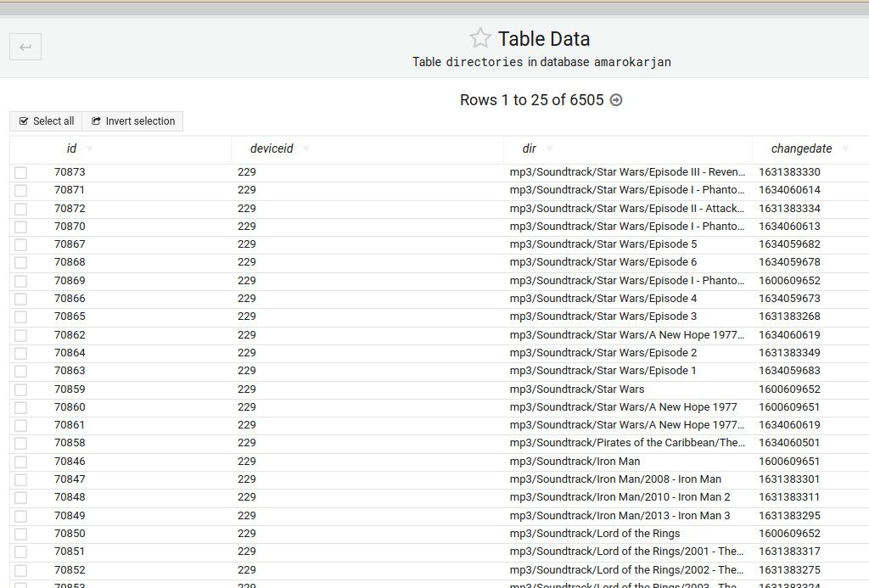The height and width of the screenshot is (588, 869).
Task: Tick the checkbox for row 70859
Action: [x=20, y=389]
